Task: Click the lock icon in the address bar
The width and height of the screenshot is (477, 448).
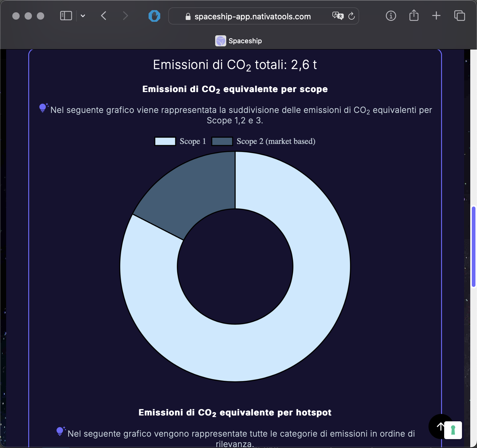Action: (x=188, y=17)
